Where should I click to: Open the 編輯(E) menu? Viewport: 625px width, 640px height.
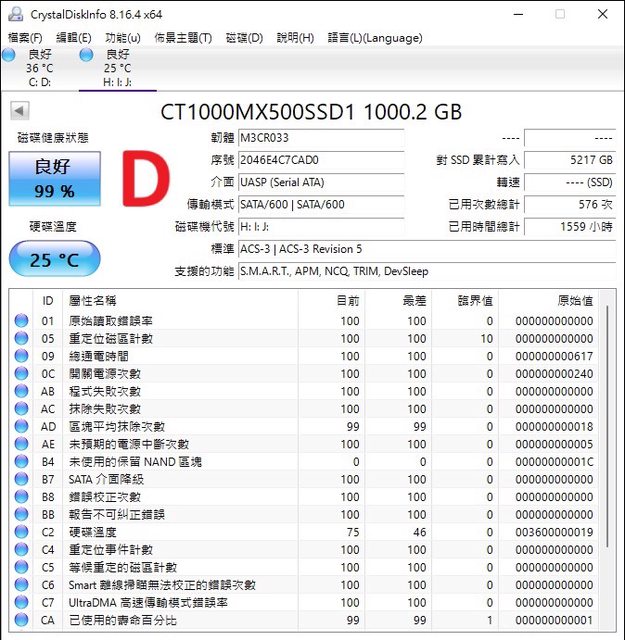tap(74, 38)
